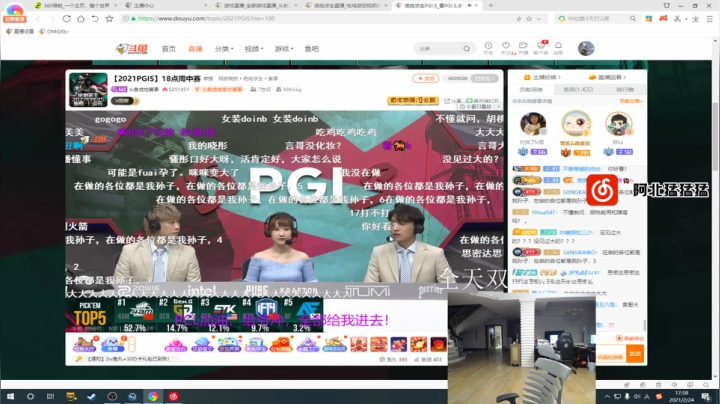Image resolution: width=720 pixels, height=404 pixels.
Task: Open first ranked contributor avatar
Action: pyautogui.click(x=533, y=123)
